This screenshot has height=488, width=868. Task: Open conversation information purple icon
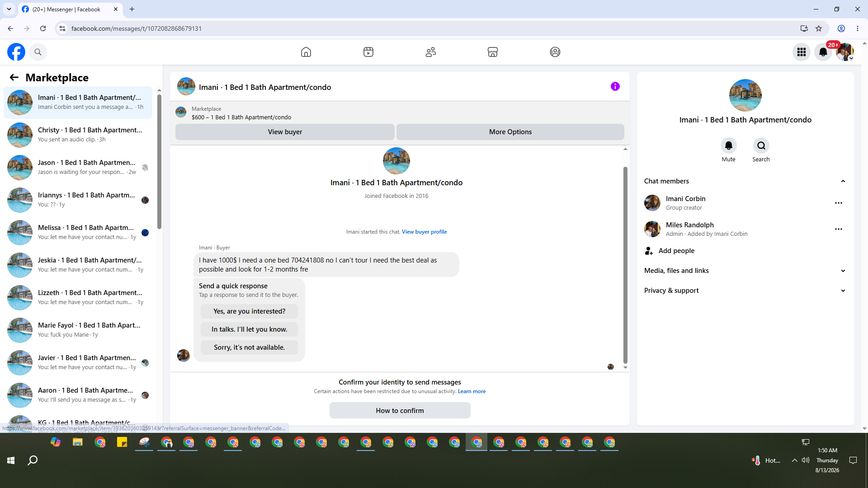[615, 86]
